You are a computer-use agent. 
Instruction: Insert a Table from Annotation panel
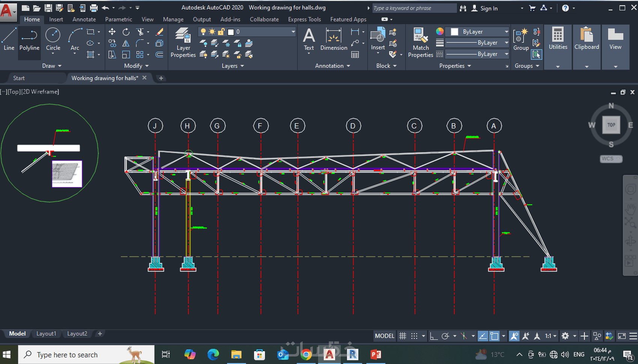(355, 55)
